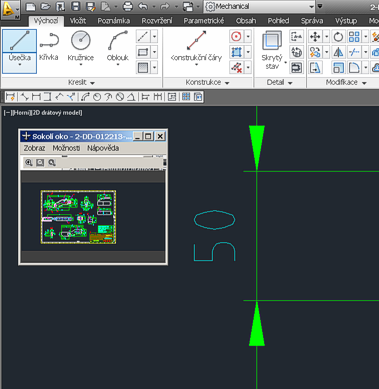The image size is (379, 389).
Task: Select the Úsečka line tool
Action: [x=19, y=51]
